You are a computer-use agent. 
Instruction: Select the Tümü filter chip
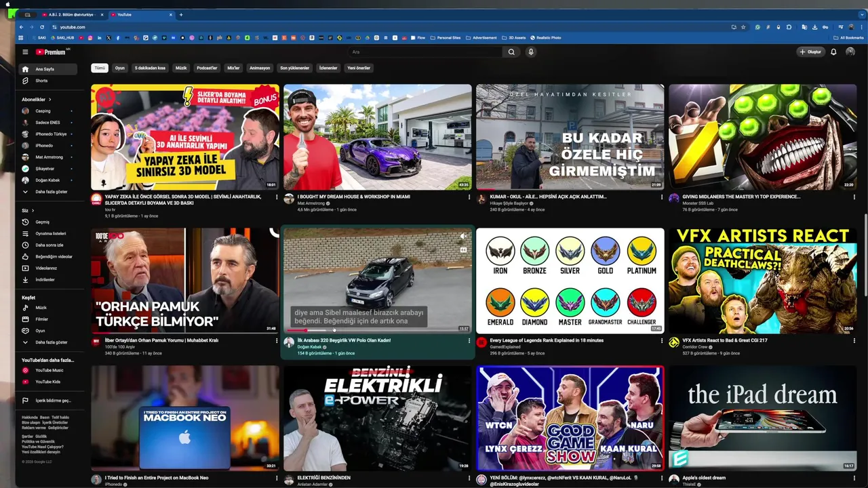click(100, 68)
